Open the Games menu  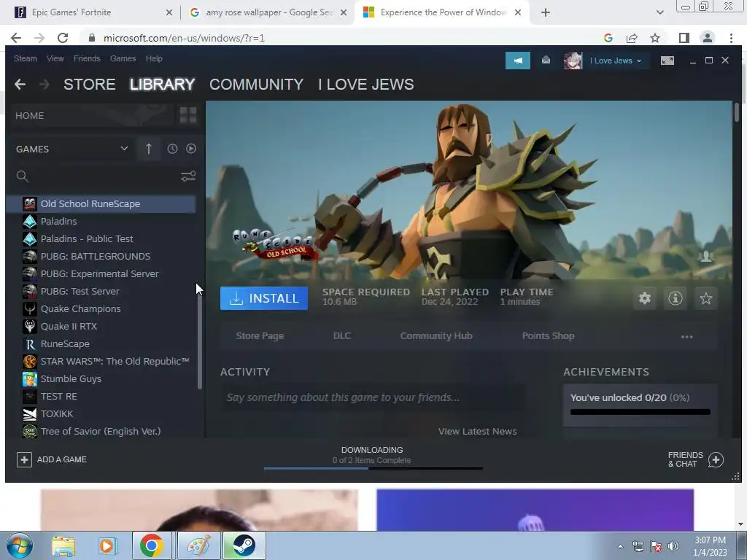coord(123,58)
